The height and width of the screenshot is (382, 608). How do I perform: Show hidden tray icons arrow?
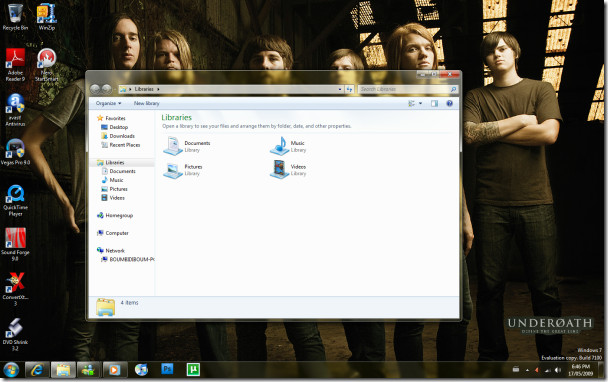coord(527,370)
